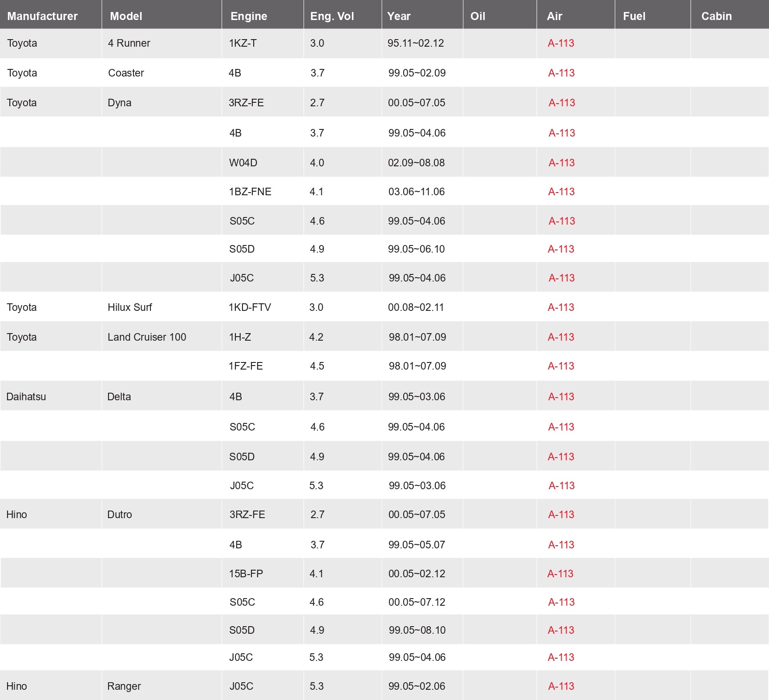Click the 1BZ-FNE engine cell

click(x=250, y=192)
